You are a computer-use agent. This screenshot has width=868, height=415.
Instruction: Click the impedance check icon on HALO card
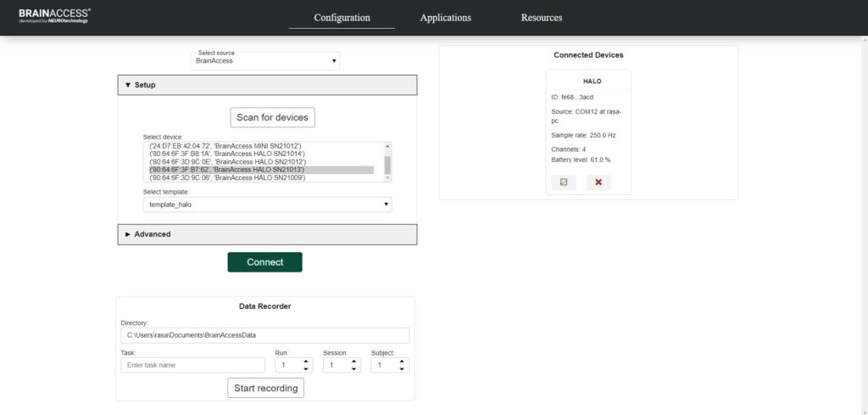tap(564, 182)
